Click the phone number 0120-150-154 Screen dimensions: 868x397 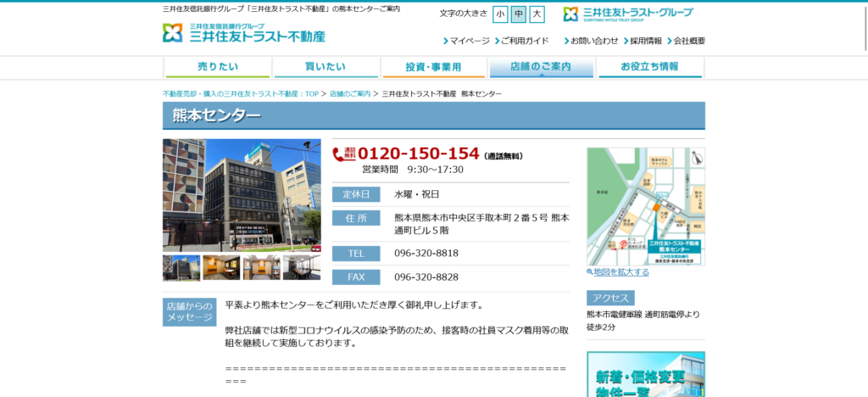pyautogui.click(x=419, y=154)
